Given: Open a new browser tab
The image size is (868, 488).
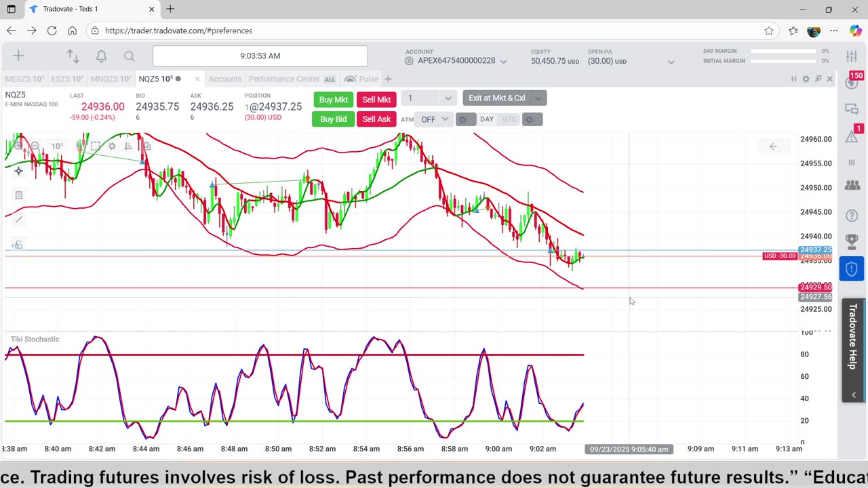Looking at the screenshot, I should coord(170,9).
